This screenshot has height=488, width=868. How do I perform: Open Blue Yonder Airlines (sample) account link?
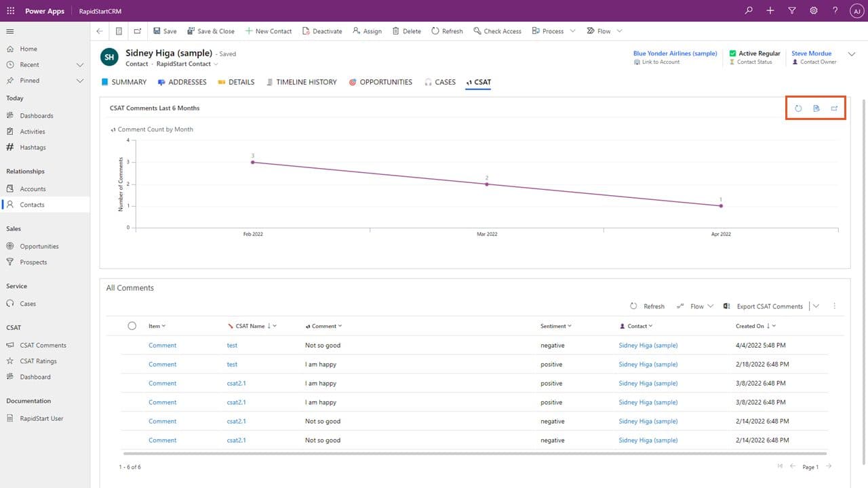pos(675,54)
